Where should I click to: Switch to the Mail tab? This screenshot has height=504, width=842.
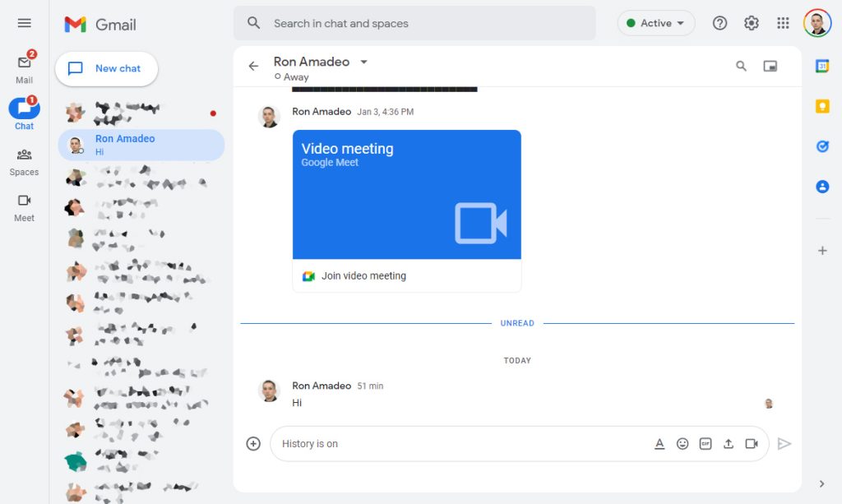pos(24,66)
